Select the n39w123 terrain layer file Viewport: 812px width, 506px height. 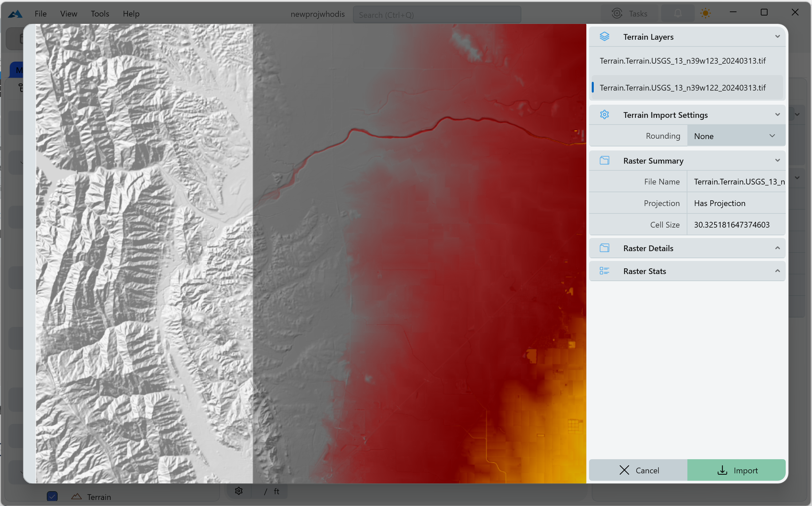683,61
